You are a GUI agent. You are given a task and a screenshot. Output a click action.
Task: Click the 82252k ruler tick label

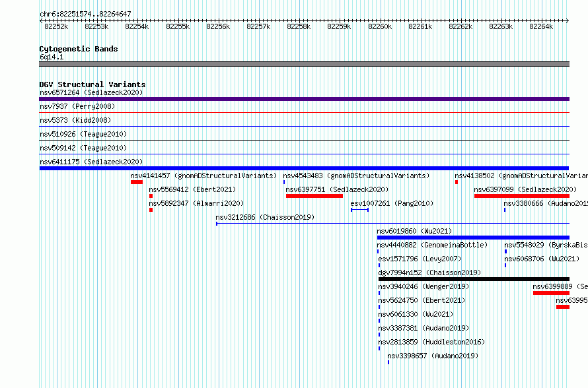[56, 26]
